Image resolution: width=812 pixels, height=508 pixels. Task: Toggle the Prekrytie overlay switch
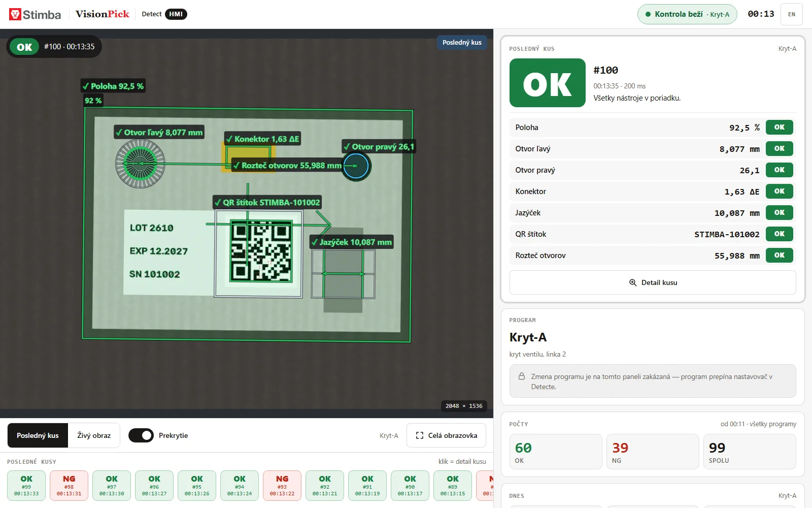(141, 435)
